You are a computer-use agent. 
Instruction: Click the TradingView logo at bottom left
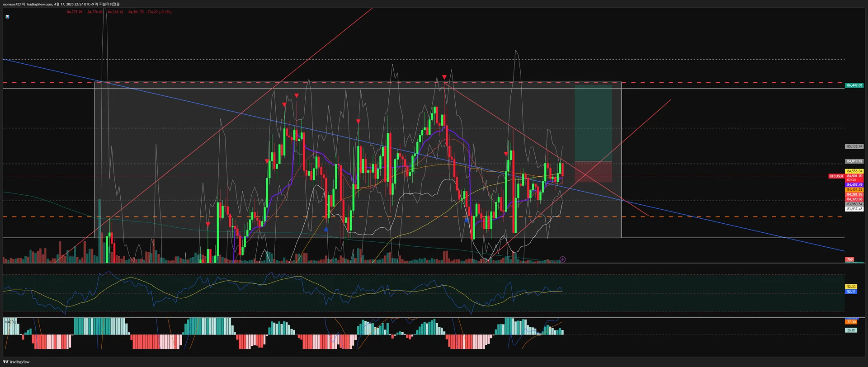(x=16, y=362)
